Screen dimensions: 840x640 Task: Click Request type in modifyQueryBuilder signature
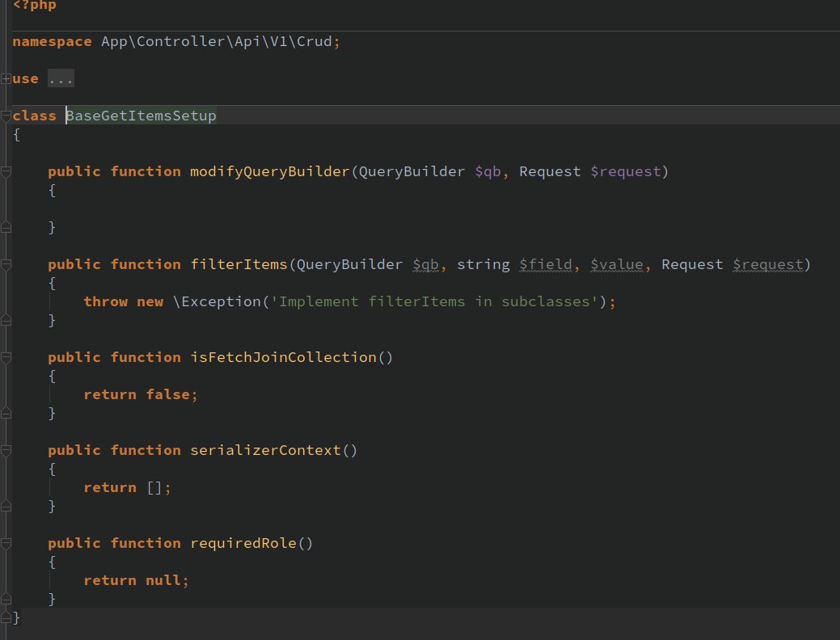click(x=550, y=171)
